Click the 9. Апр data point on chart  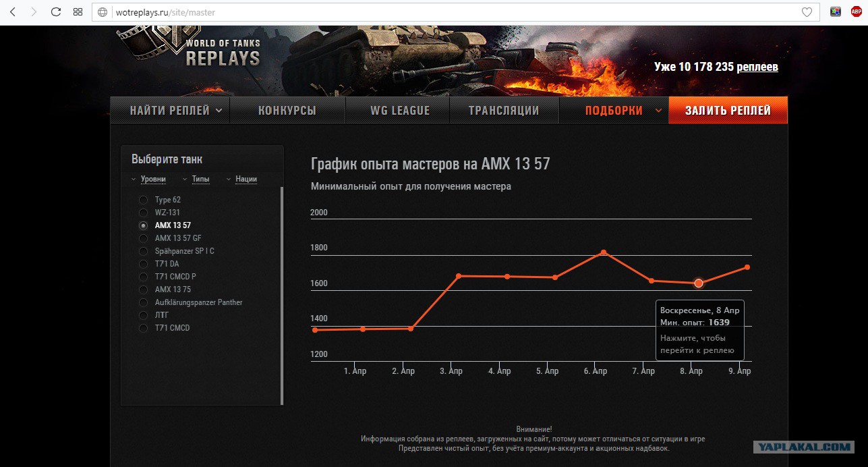coord(747,267)
